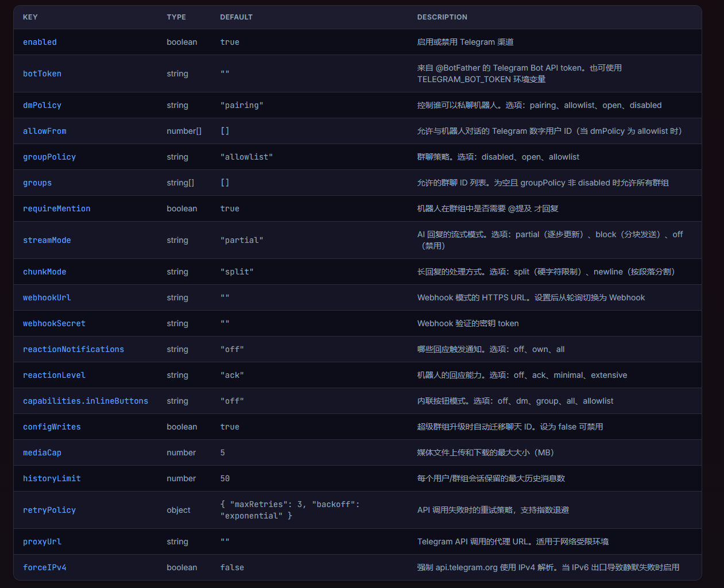Click the retryPolicy key
724x588 pixels.
[x=49, y=510]
